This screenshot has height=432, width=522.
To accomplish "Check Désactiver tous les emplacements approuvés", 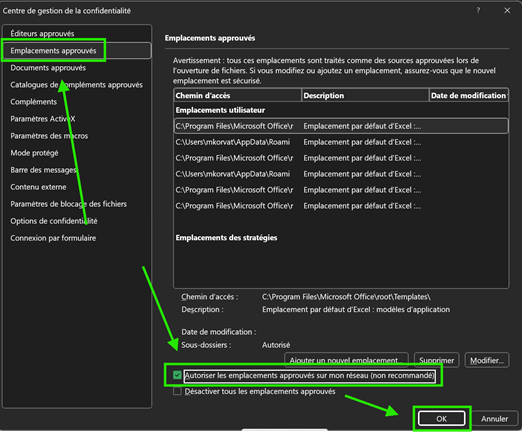I will click(x=177, y=391).
